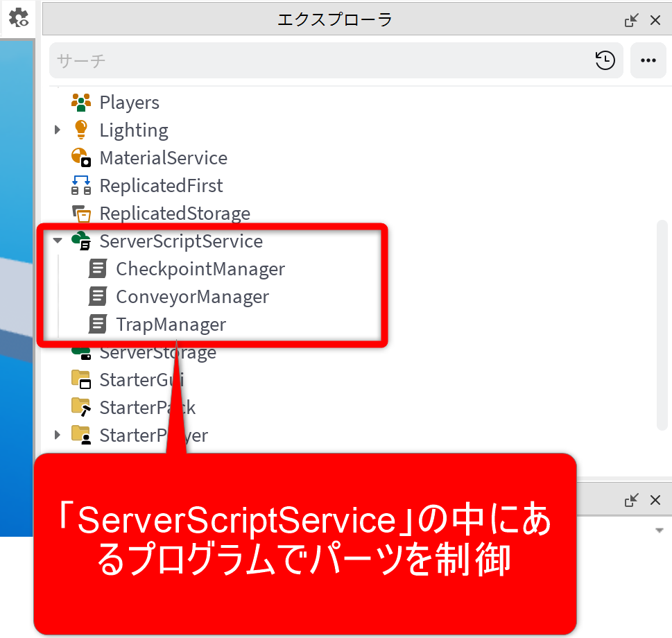Select the TrapManager script
672x638 pixels.
tap(171, 325)
